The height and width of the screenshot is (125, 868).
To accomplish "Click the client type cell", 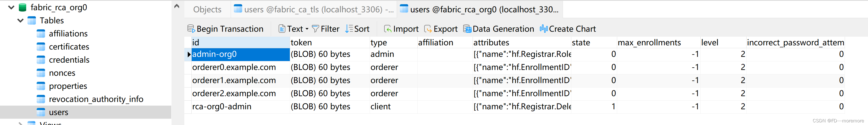I will 393,107.
